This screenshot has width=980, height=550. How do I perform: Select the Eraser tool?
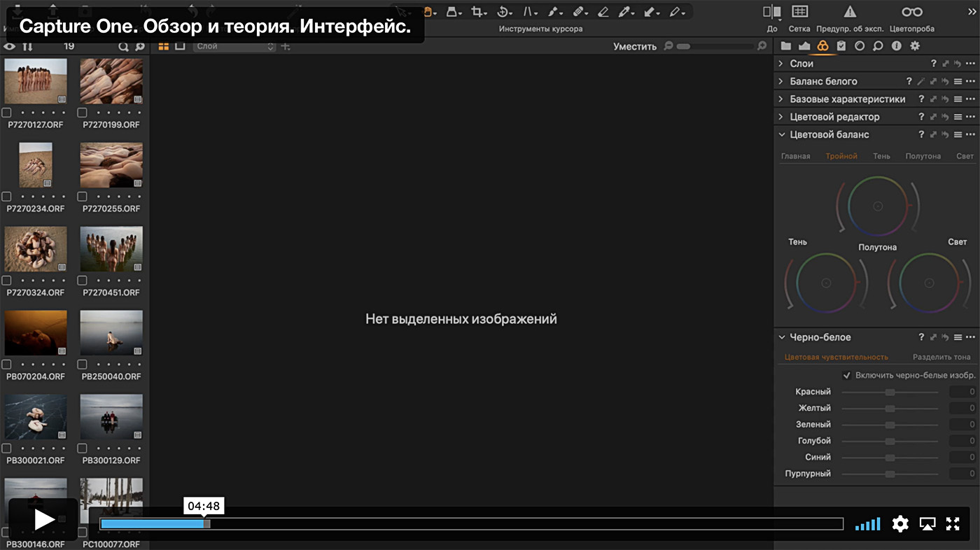pyautogui.click(x=603, y=12)
